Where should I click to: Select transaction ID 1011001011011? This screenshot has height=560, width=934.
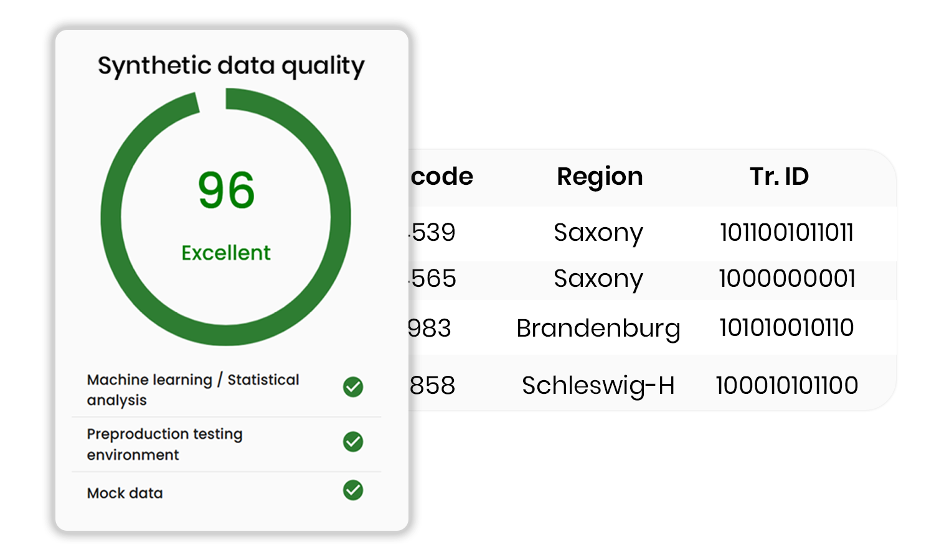tap(786, 233)
